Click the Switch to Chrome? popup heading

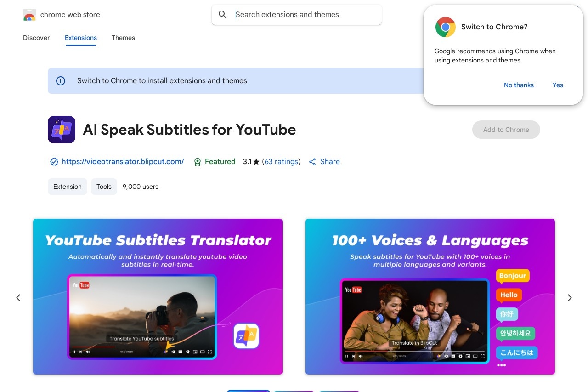pos(494,27)
